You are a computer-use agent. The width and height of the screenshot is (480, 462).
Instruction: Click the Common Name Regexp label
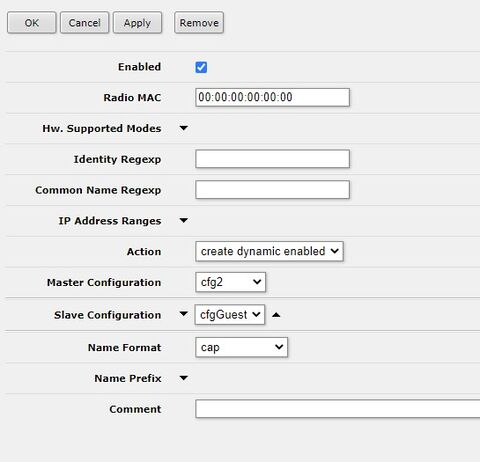coord(98,190)
